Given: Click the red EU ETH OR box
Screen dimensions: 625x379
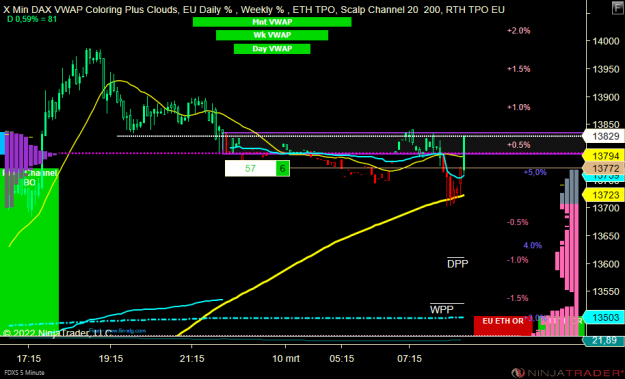Looking at the screenshot, I should pyautogui.click(x=503, y=326).
